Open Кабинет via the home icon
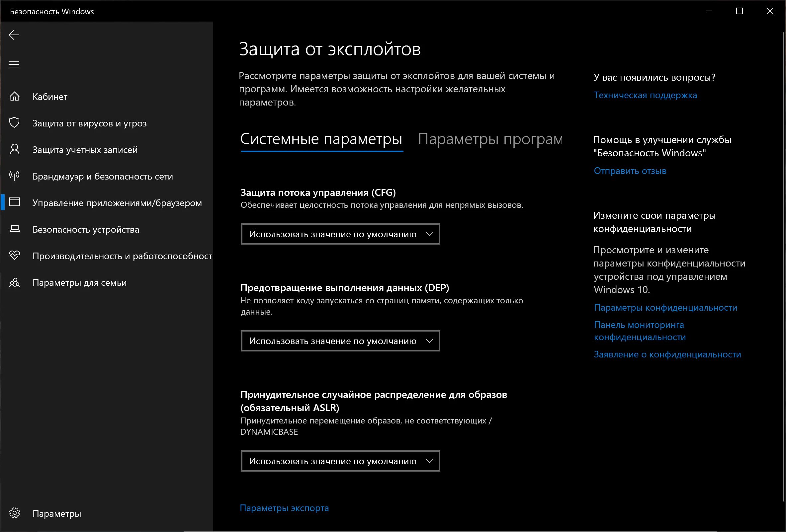The height and width of the screenshot is (532, 786). tap(15, 96)
